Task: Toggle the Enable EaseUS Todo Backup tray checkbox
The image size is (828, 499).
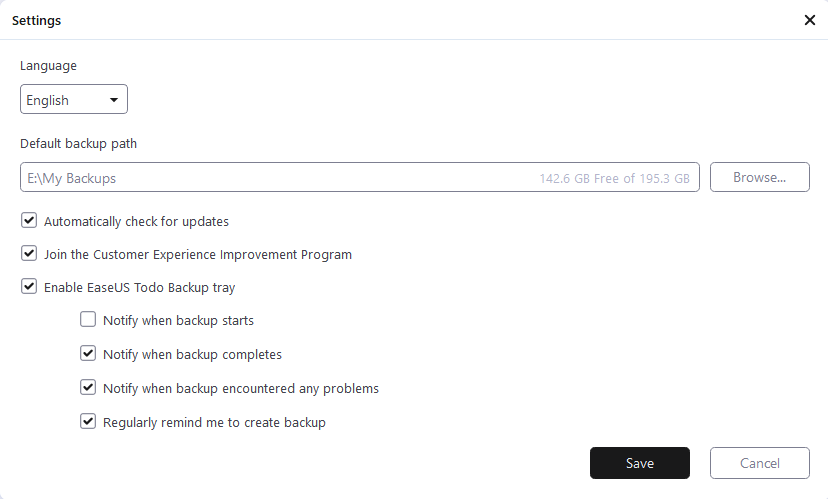Action: [x=29, y=287]
